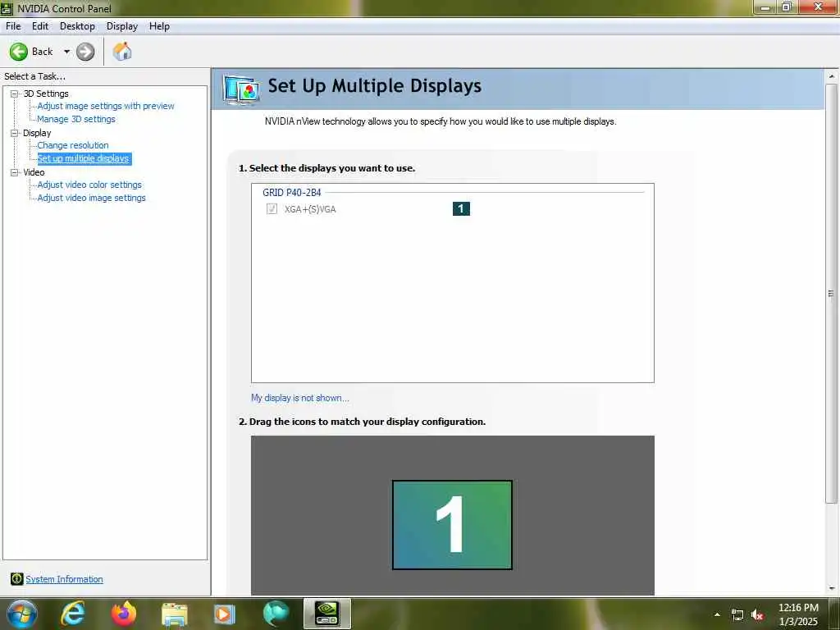
Task: Open the System Information link
Action: (64, 579)
